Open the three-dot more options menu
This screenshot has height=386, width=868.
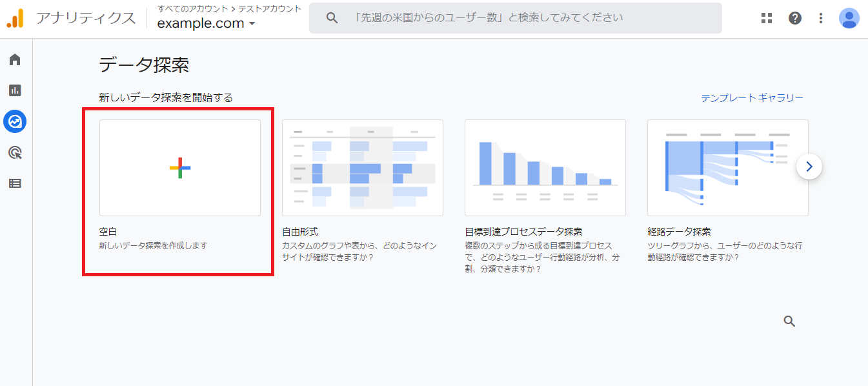[821, 18]
